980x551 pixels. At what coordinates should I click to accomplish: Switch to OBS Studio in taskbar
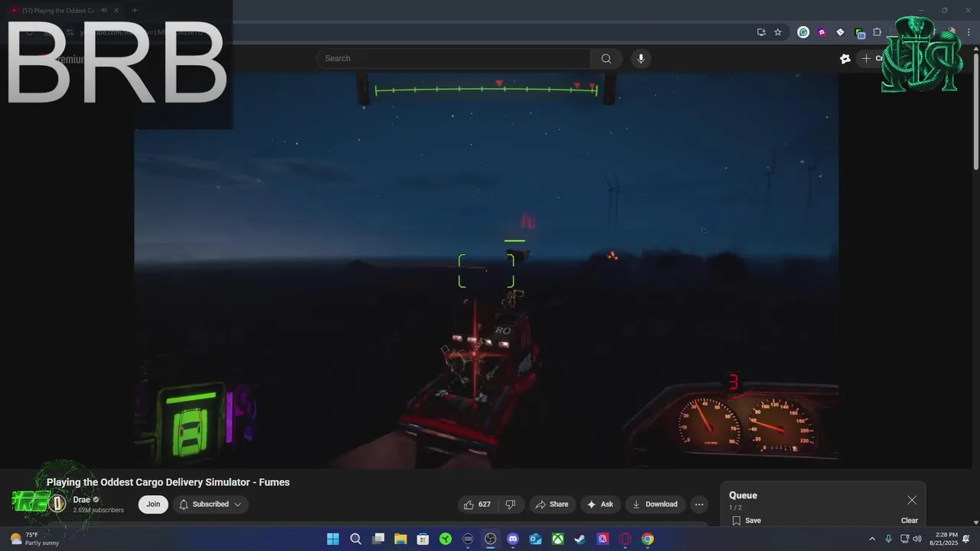pos(490,539)
